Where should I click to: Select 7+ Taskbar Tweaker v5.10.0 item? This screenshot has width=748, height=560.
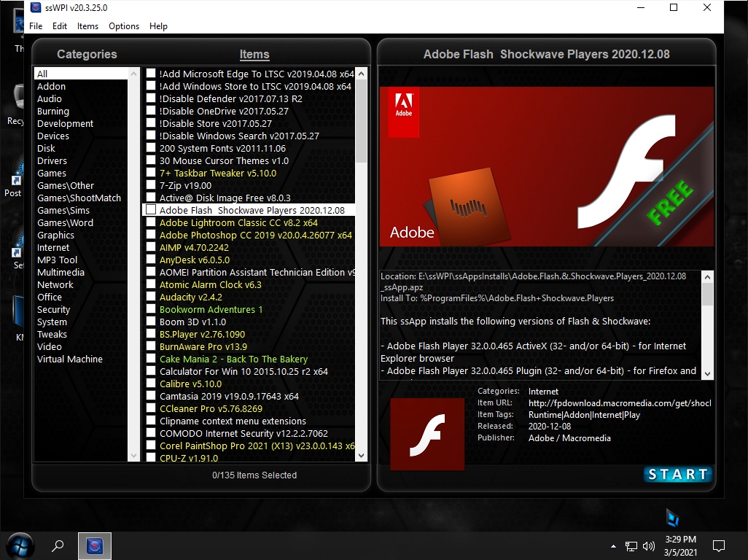tap(218, 173)
